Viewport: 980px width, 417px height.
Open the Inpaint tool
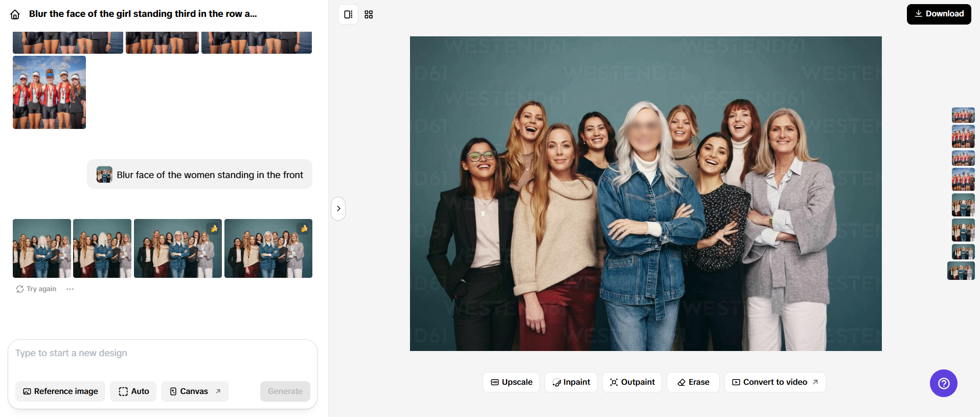point(571,382)
